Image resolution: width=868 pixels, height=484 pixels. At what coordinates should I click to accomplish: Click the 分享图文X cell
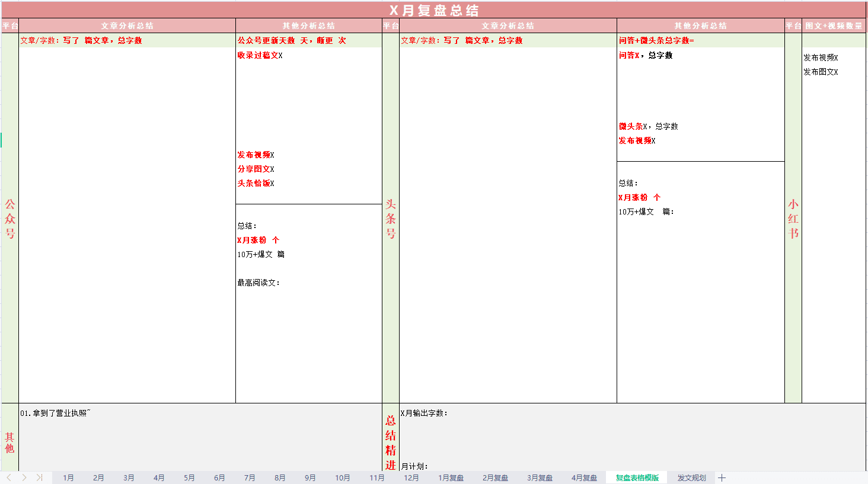(x=309, y=169)
